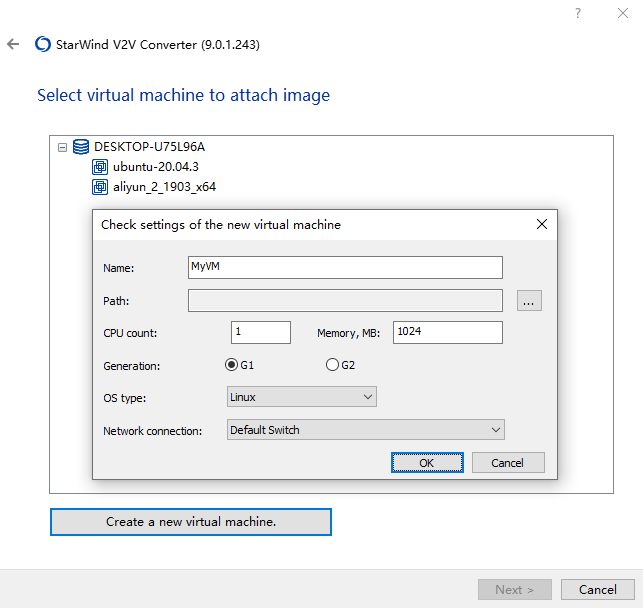This screenshot has width=643, height=608.
Task: Click the empty Path field
Action: click(345, 301)
